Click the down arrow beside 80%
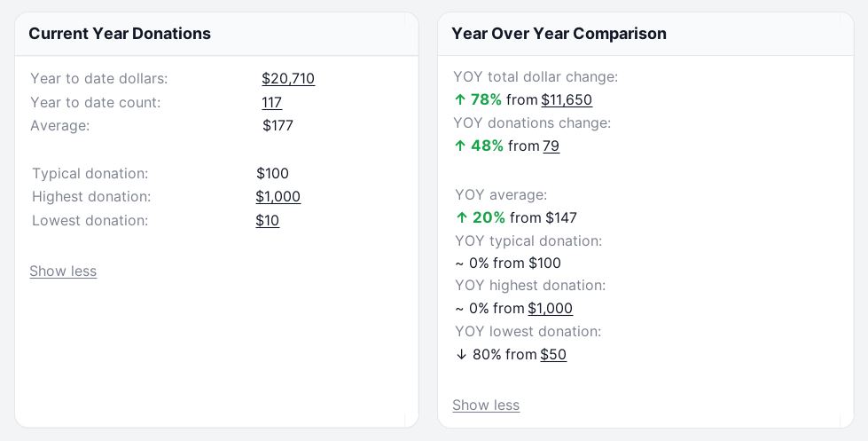This screenshot has height=441, width=868. pos(462,355)
